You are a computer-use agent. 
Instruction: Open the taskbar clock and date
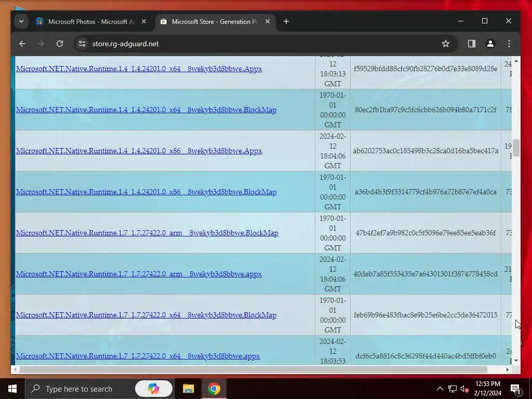point(487,389)
